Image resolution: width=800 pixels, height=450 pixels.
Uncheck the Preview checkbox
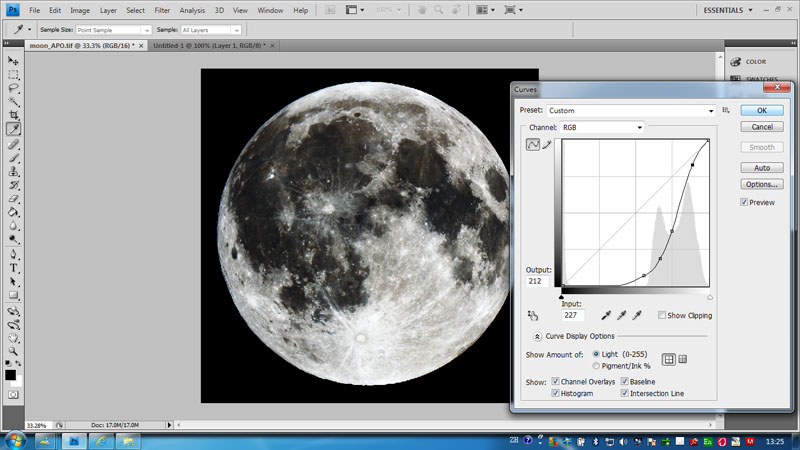coord(745,202)
